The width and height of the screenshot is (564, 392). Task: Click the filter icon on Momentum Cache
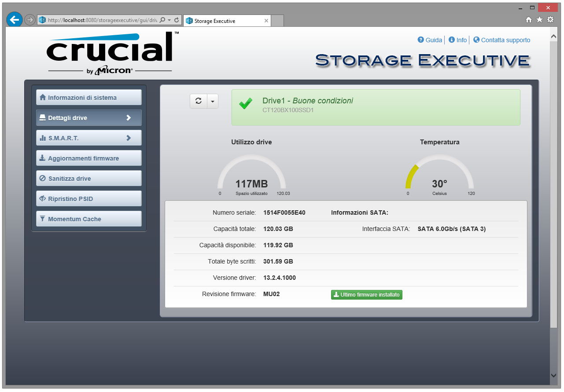point(43,219)
